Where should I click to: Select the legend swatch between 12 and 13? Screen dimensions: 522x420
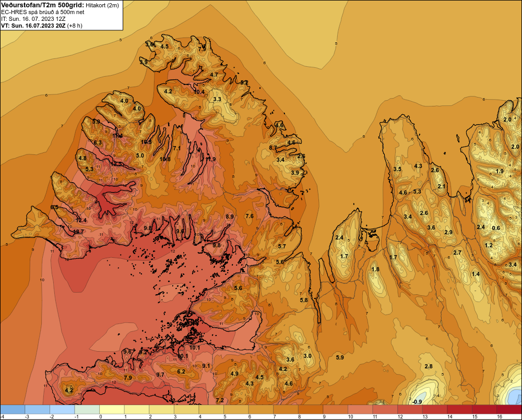point(409,410)
